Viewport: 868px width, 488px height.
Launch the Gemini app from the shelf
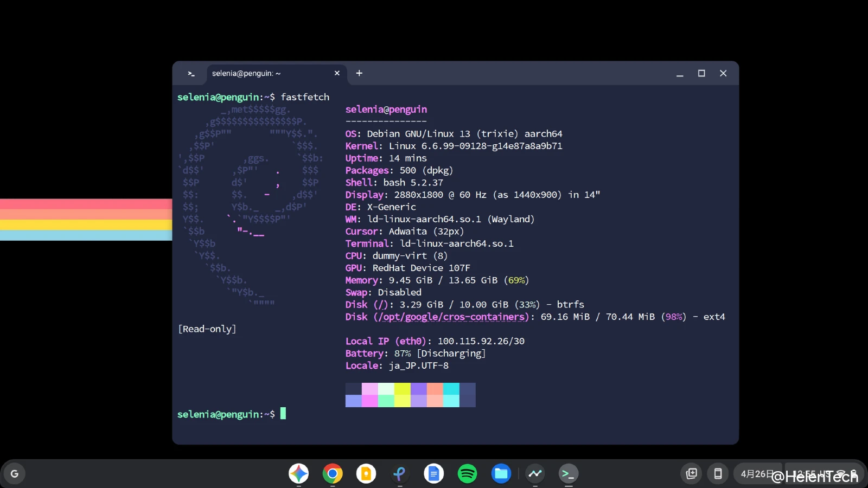(299, 473)
